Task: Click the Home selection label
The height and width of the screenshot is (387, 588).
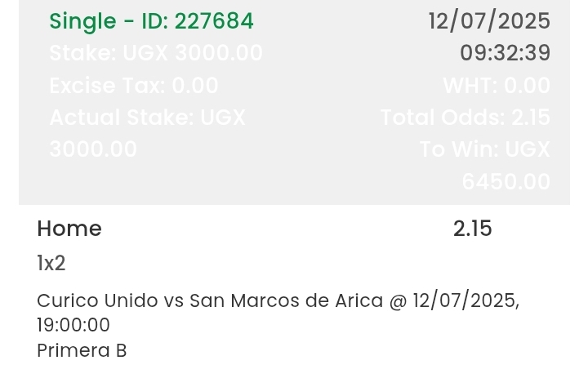Action: [69, 229]
